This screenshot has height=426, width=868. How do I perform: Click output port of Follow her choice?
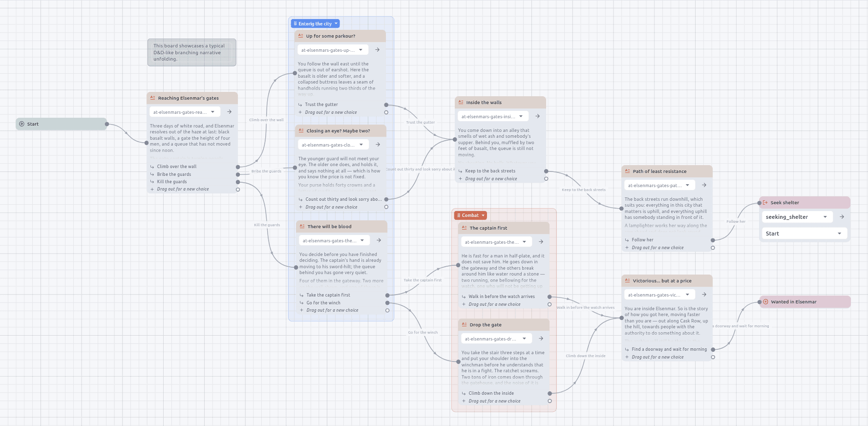tap(713, 240)
